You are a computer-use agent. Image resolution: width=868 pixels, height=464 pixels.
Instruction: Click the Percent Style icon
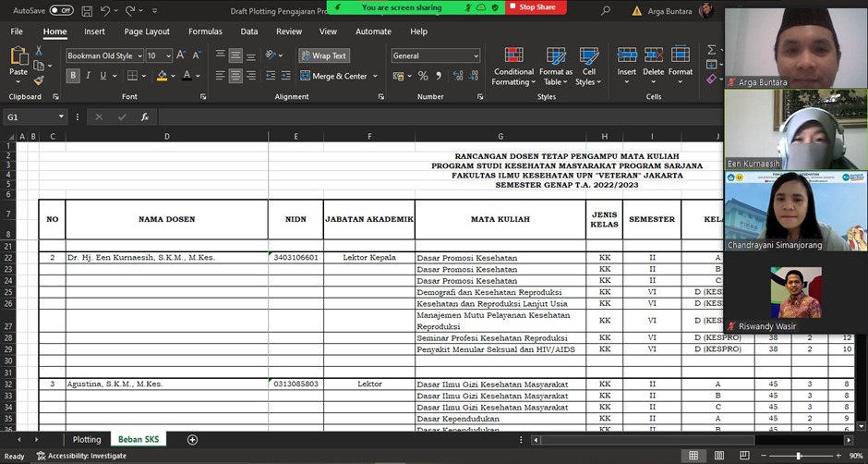click(423, 76)
